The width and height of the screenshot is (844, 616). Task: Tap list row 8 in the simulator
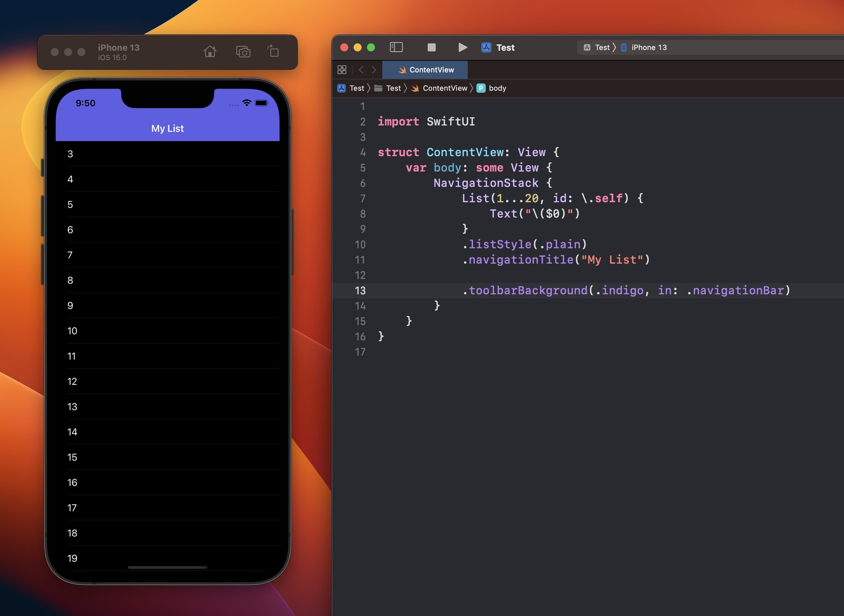pyautogui.click(x=167, y=280)
